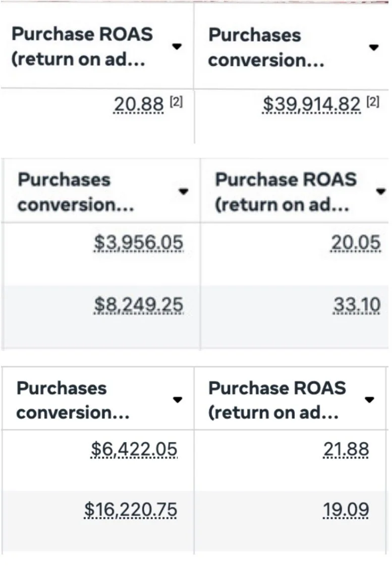Expand Purchase ROAS dropdown arrow above 21.88
This screenshot has height=567, width=392.
(370, 399)
